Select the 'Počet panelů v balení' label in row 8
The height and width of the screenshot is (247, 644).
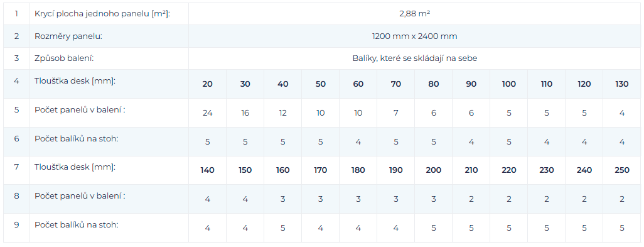[x=80, y=196]
